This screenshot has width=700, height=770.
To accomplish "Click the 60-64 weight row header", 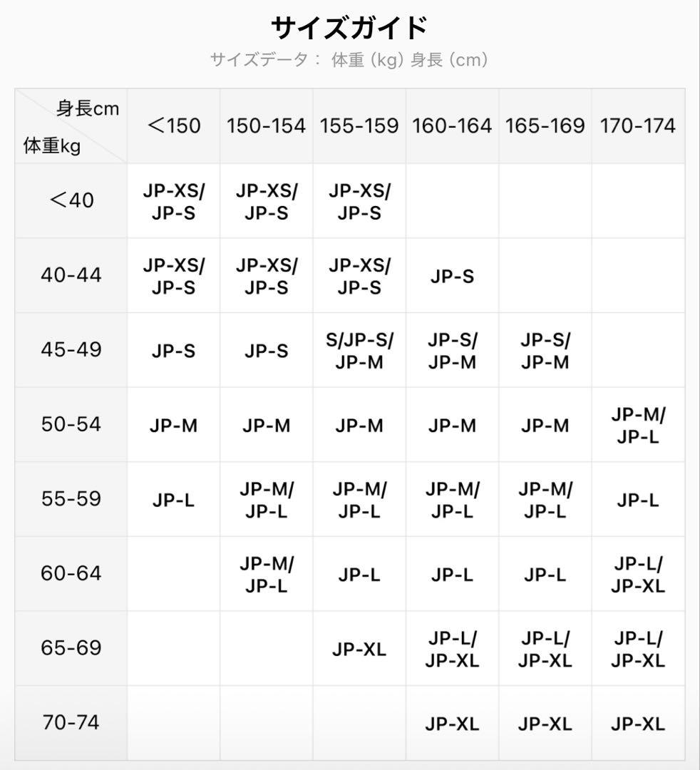I will (x=71, y=573).
